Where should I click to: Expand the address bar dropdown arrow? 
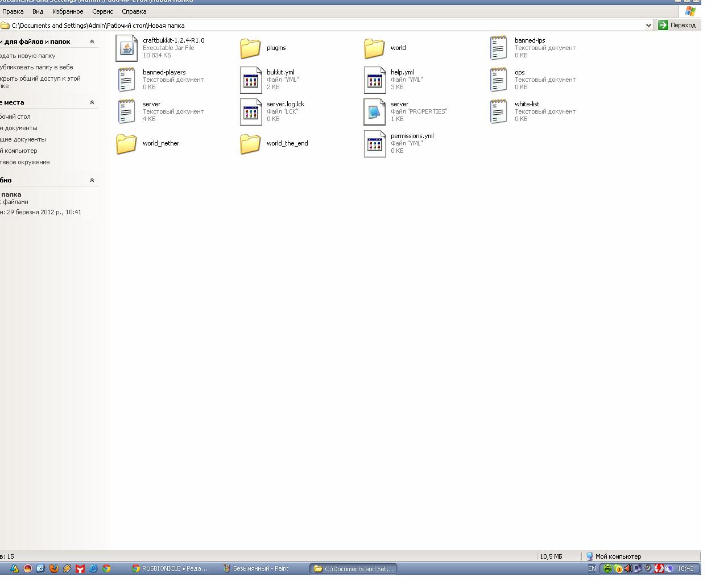pos(648,26)
